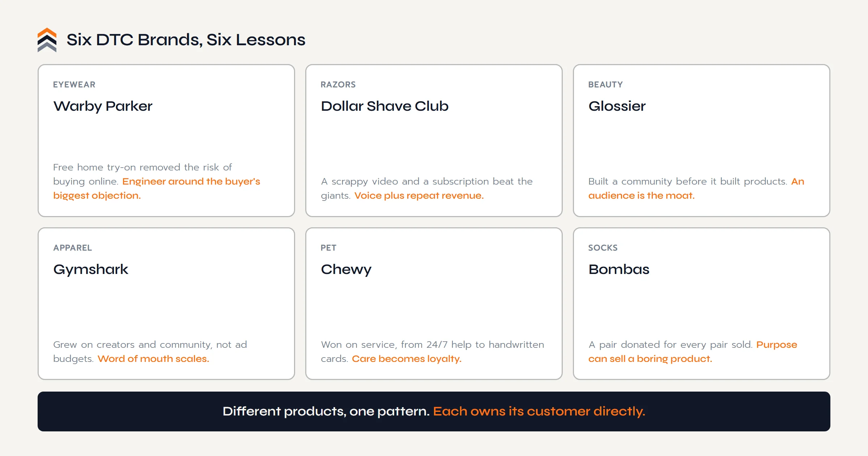Click the "Warby Parker" heading
Image resolution: width=868 pixels, height=456 pixels.
coord(103,106)
